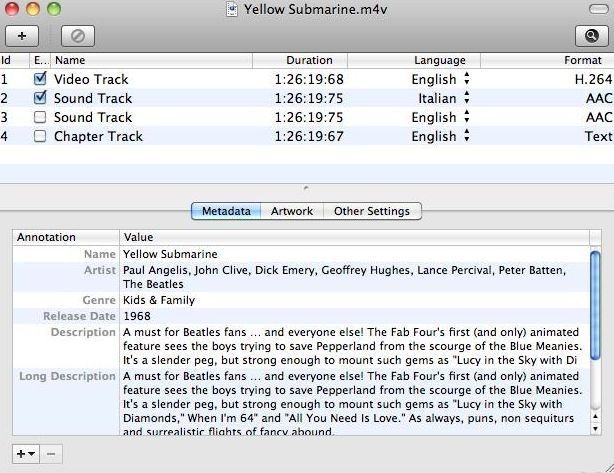The width and height of the screenshot is (614, 473).
Task: Uncheck the Italian Sound Track checkbox
Action: [x=40, y=98]
